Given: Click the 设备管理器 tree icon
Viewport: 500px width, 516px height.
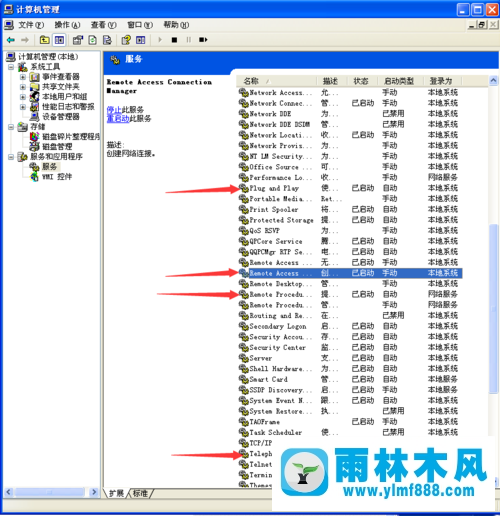Looking at the screenshot, I should (x=35, y=117).
